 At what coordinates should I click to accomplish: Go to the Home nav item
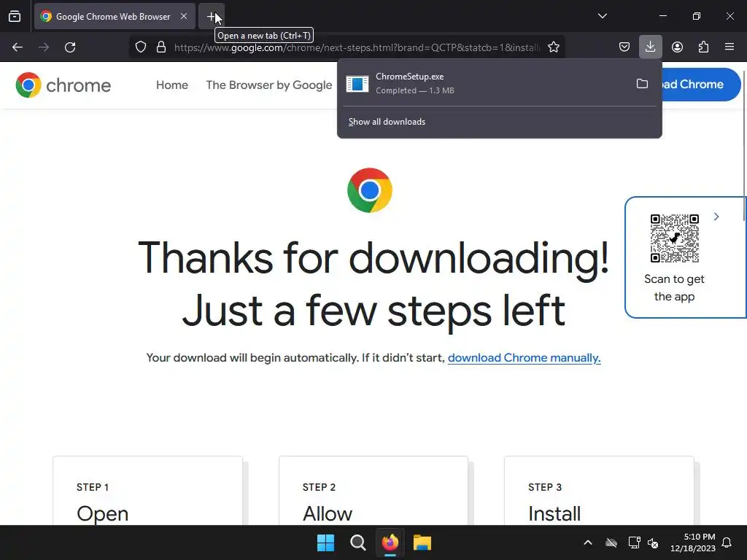(172, 85)
